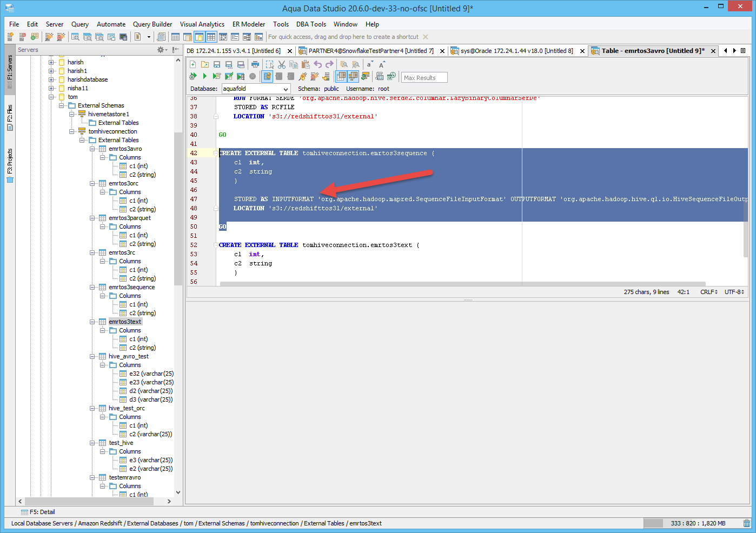
Task: Increase the editor font size
Action: point(382,64)
